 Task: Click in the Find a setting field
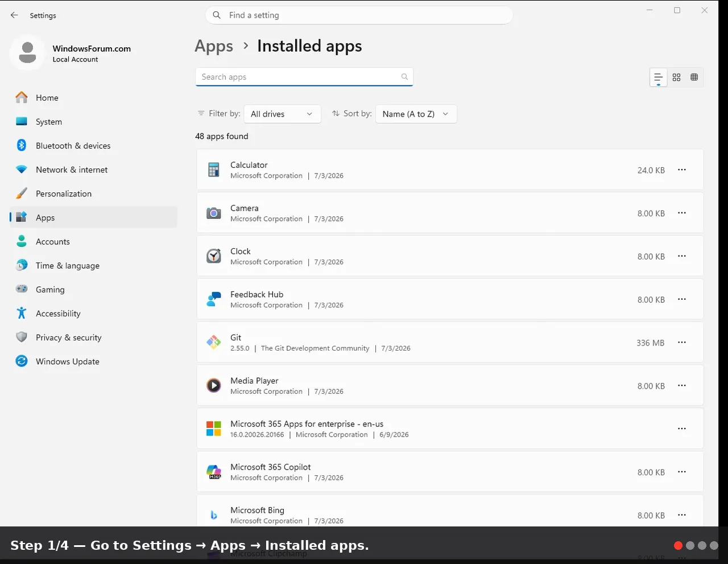(x=359, y=15)
